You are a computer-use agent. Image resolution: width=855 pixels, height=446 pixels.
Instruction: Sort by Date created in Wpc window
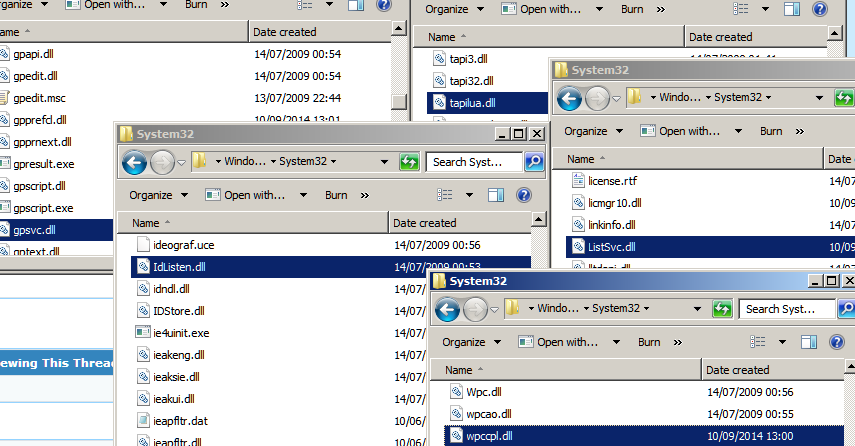coord(772,370)
